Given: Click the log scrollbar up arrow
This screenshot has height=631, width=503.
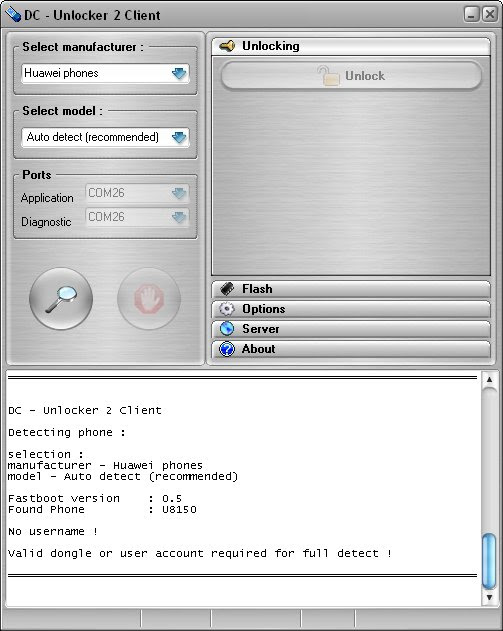Looking at the screenshot, I should point(489,379).
